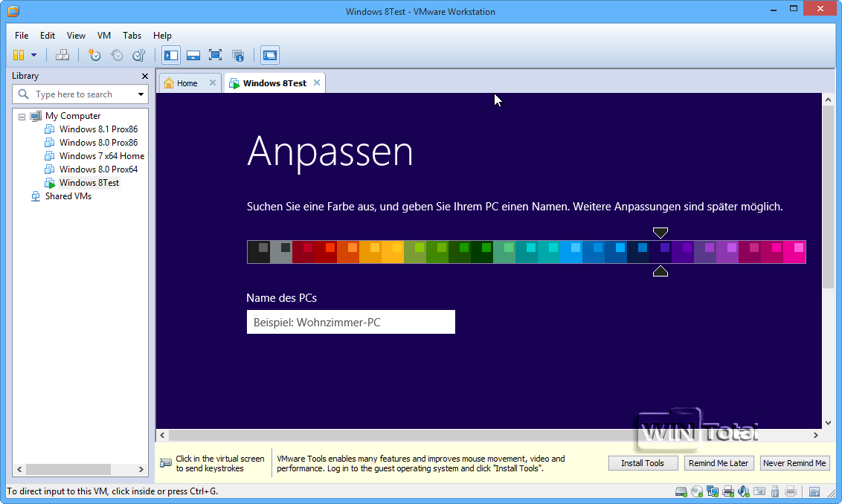This screenshot has height=504, width=842.
Task: Open the Snapshot Manager wrench-clock icon
Action: pos(139,55)
